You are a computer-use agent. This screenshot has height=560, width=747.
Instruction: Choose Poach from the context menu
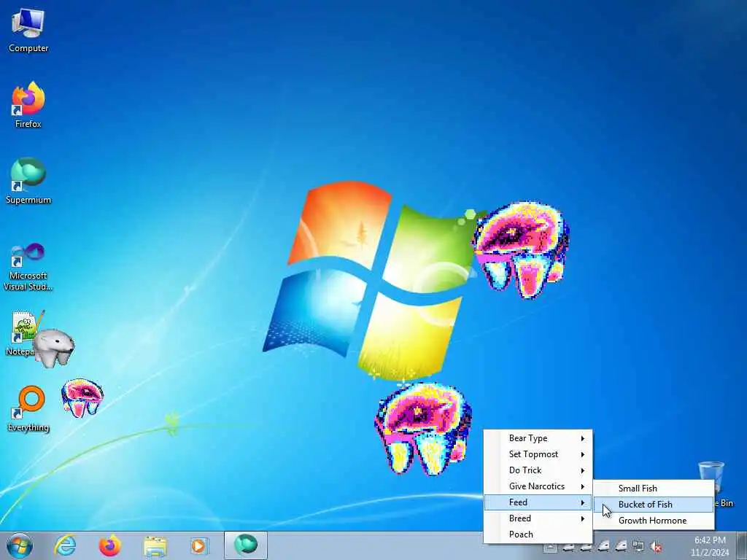(538, 534)
